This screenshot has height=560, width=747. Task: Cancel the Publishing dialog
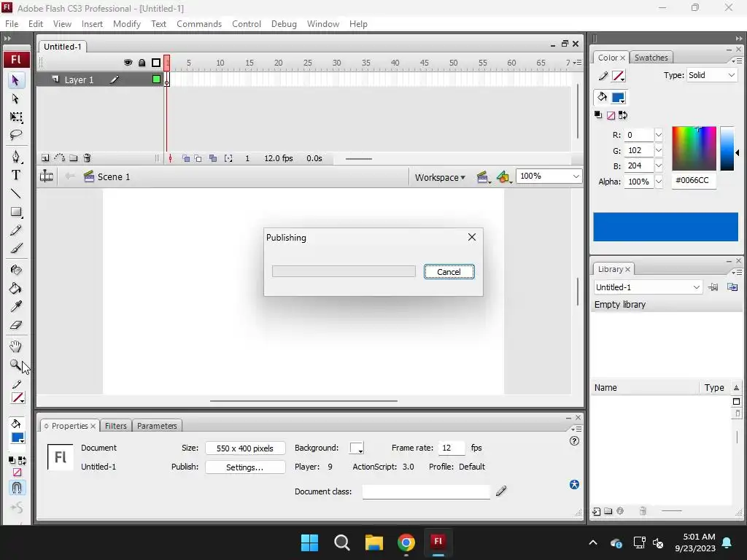tap(449, 272)
